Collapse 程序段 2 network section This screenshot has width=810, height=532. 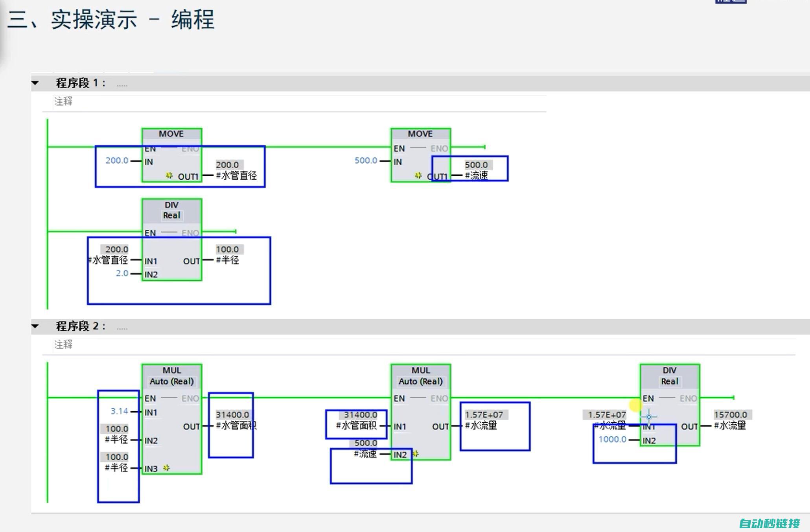35,326
